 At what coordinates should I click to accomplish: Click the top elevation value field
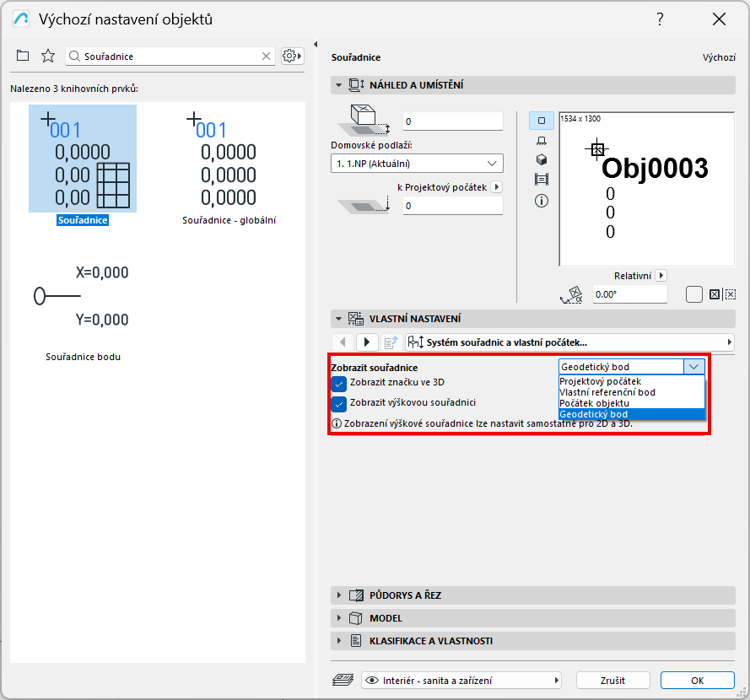(x=452, y=121)
